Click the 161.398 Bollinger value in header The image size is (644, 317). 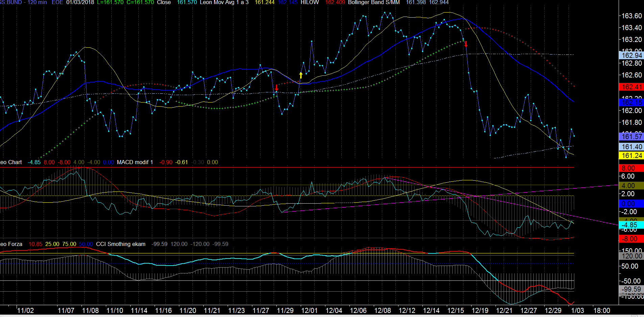[416, 2]
